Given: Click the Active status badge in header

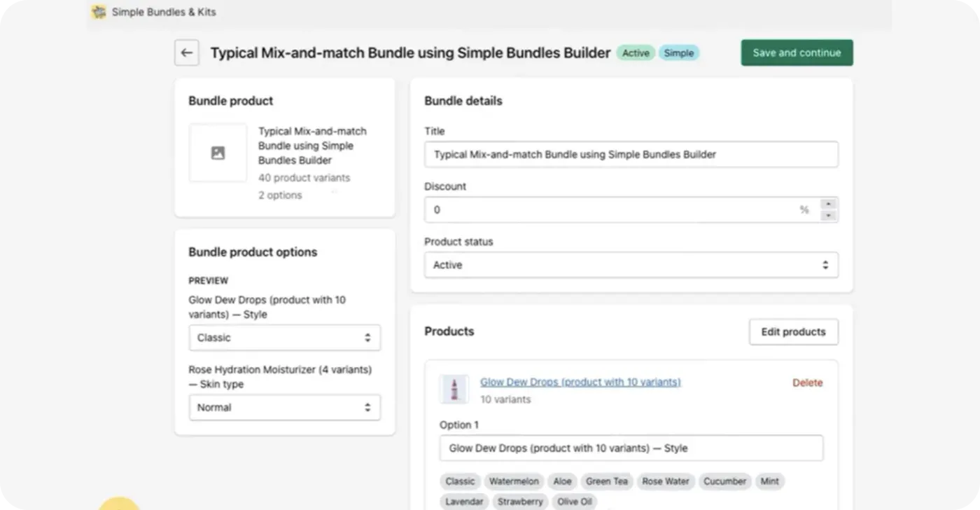Looking at the screenshot, I should point(636,53).
